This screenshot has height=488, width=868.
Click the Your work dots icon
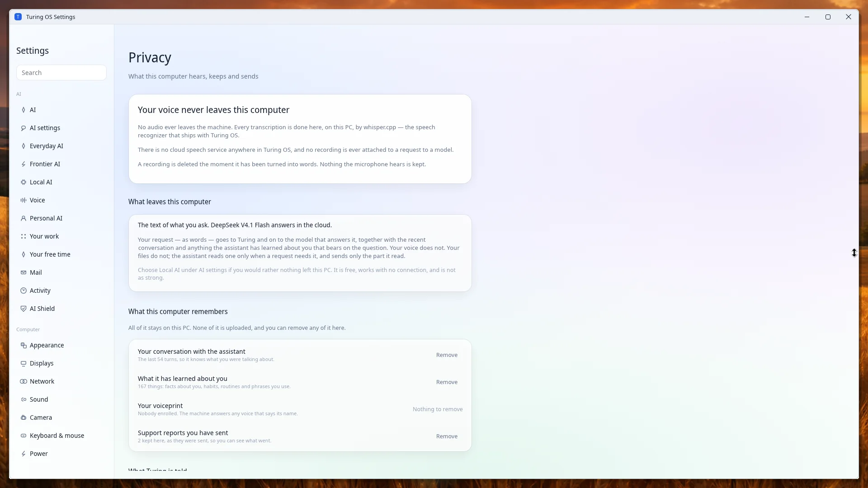pyautogui.click(x=24, y=236)
